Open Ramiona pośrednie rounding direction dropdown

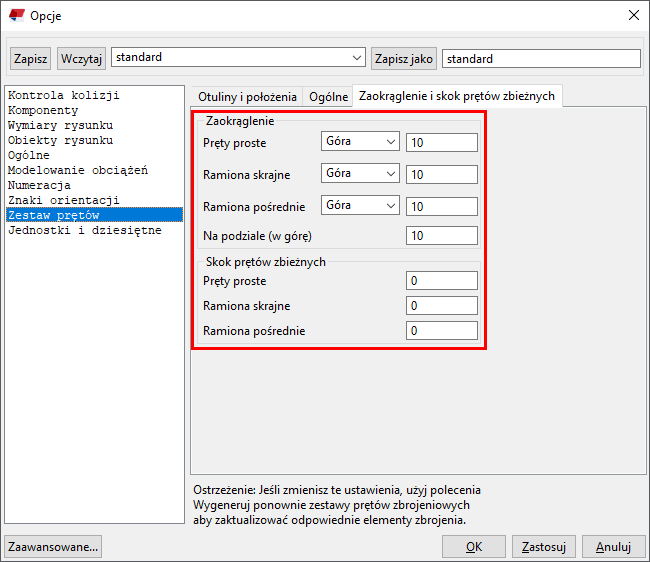click(x=360, y=206)
